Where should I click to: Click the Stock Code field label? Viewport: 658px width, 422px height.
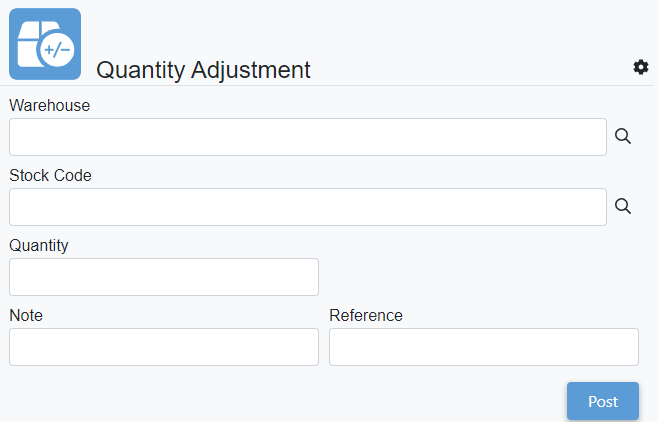pyautogui.click(x=50, y=175)
